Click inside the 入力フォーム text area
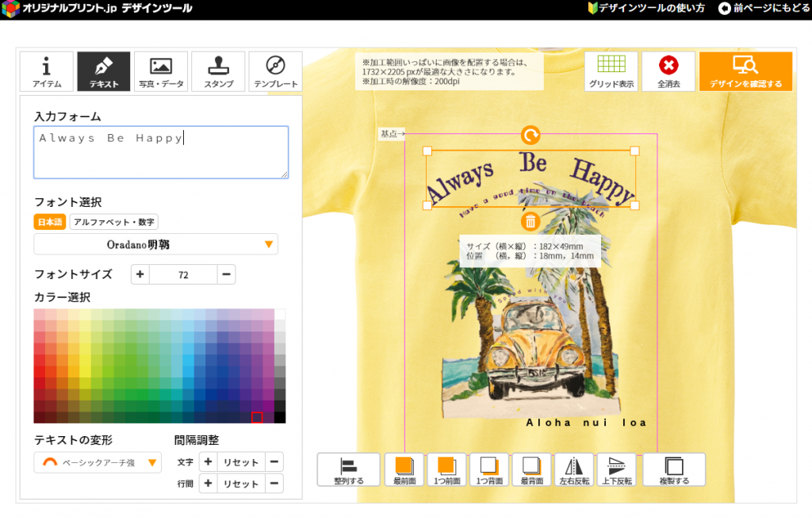This screenshot has width=812, height=517. pyautogui.click(x=161, y=152)
